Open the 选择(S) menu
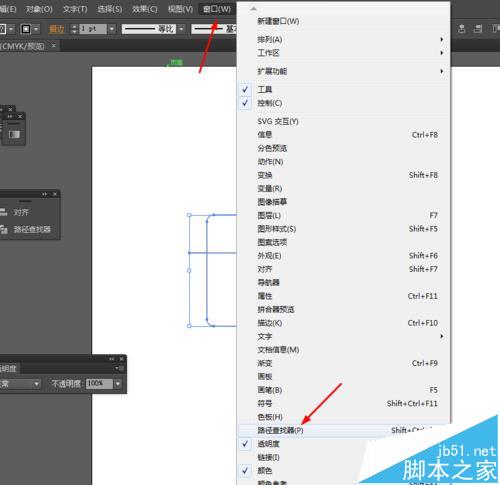500x485 pixels. click(110, 9)
